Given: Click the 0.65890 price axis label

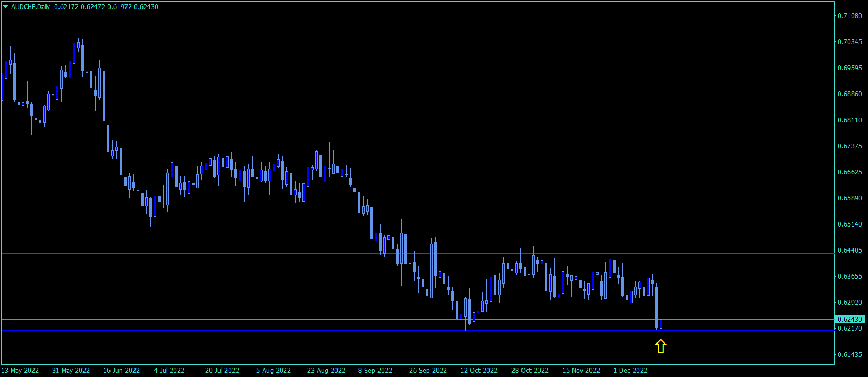Looking at the screenshot, I should [x=850, y=198].
